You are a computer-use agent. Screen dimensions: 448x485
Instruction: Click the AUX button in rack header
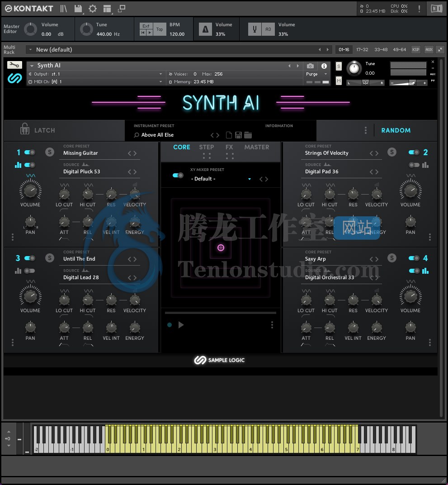point(429,49)
